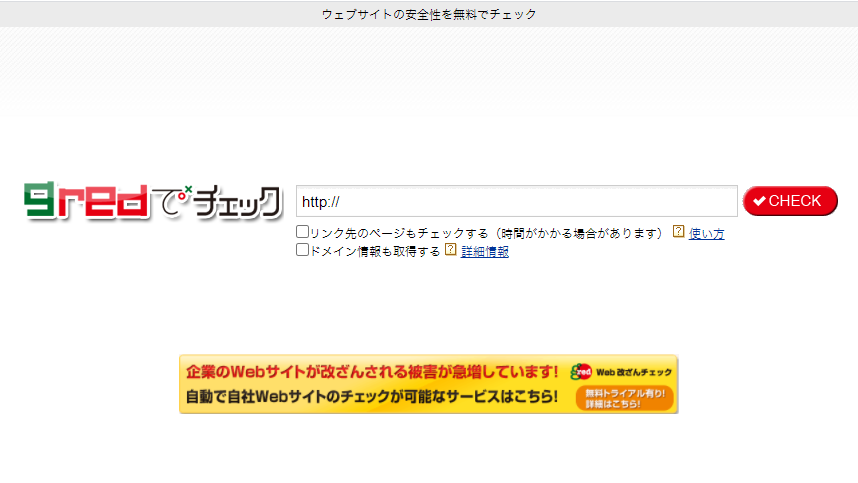Click the orange 無料トライアル有り button in the banner

(x=624, y=398)
